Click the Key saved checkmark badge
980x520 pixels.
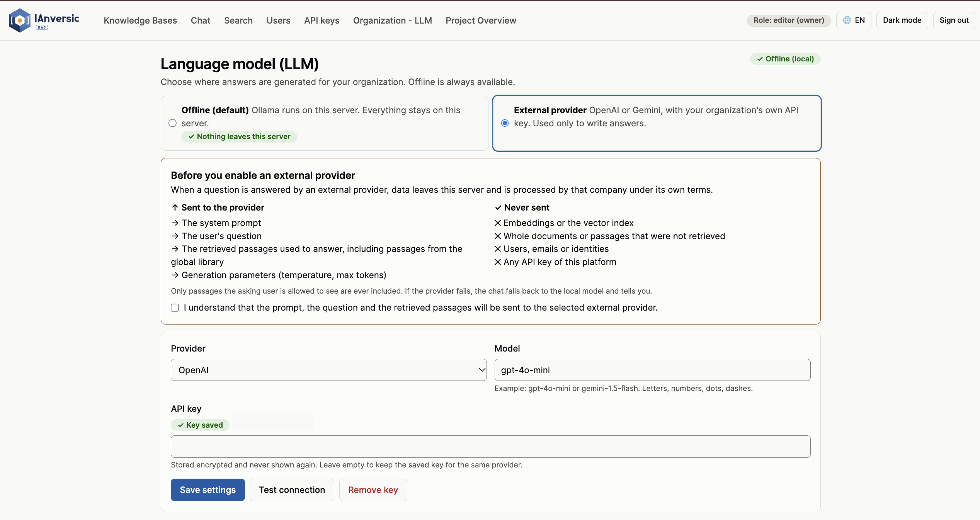(200, 425)
